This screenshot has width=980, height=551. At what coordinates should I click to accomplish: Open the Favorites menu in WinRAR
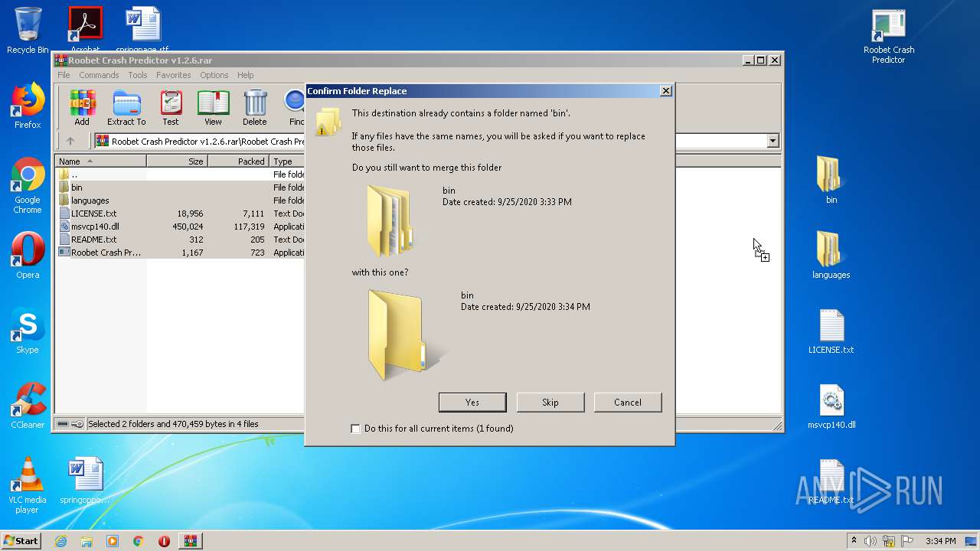[x=174, y=75]
